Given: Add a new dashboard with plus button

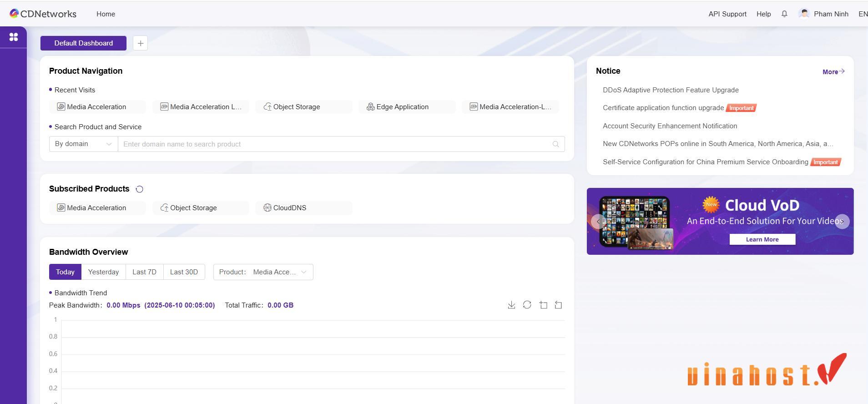Looking at the screenshot, I should [140, 43].
